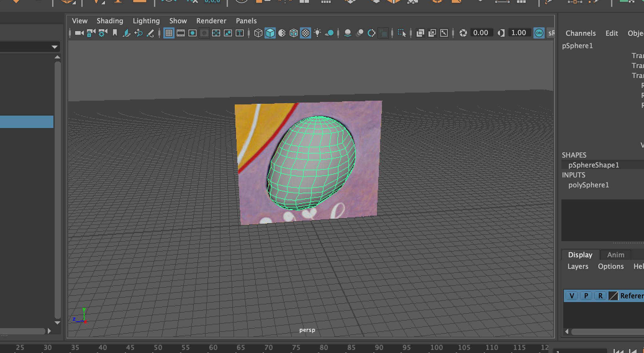Click left panel scroll-up arrow
Viewport: 644px width, 353px height.
click(57, 57)
